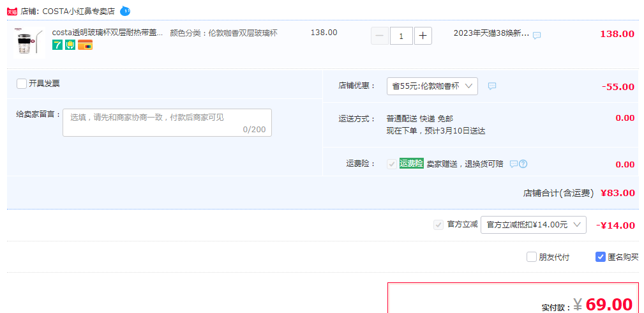Click the 店铺合计 ¥83.00 amount
644x313 pixels.
tap(617, 192)
